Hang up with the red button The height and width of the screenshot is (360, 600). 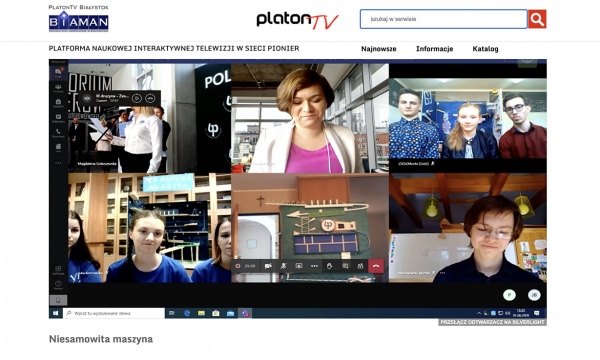(x=376, y=266)
